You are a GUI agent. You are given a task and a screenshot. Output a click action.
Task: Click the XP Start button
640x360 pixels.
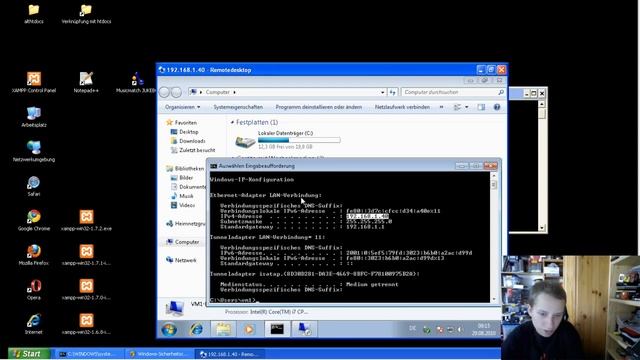click(x=30, y=354)
